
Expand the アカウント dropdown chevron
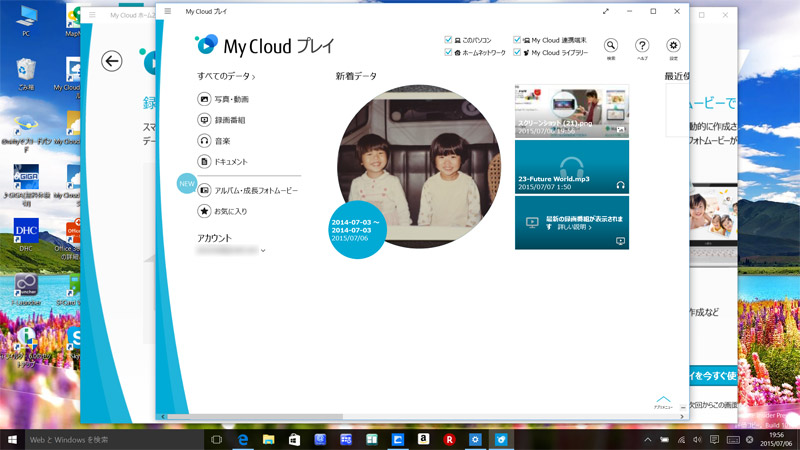coord(263,250)
